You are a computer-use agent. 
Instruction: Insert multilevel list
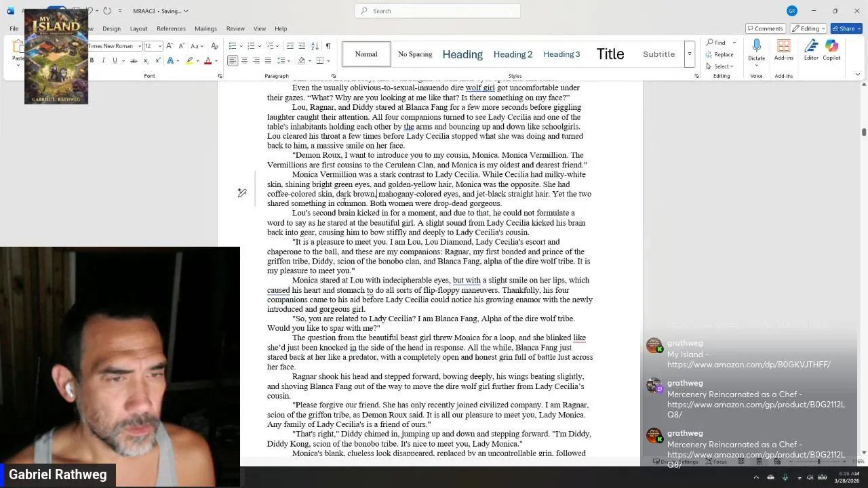point(269,46)
